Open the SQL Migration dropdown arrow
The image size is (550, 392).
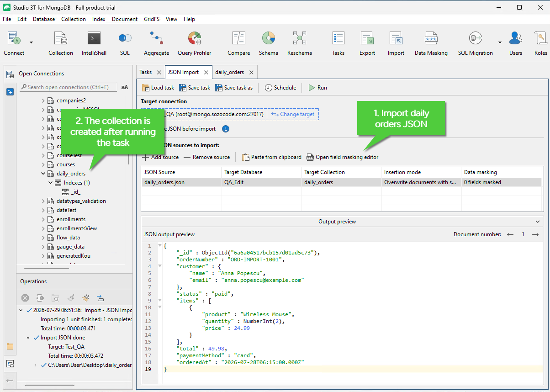(x=500, y=42)
